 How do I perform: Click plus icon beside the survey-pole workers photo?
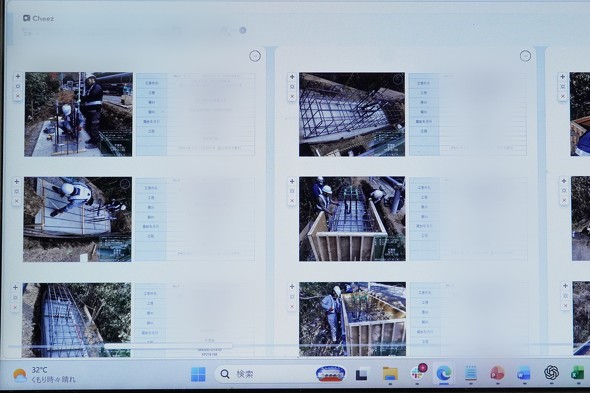tap(18, 76)
